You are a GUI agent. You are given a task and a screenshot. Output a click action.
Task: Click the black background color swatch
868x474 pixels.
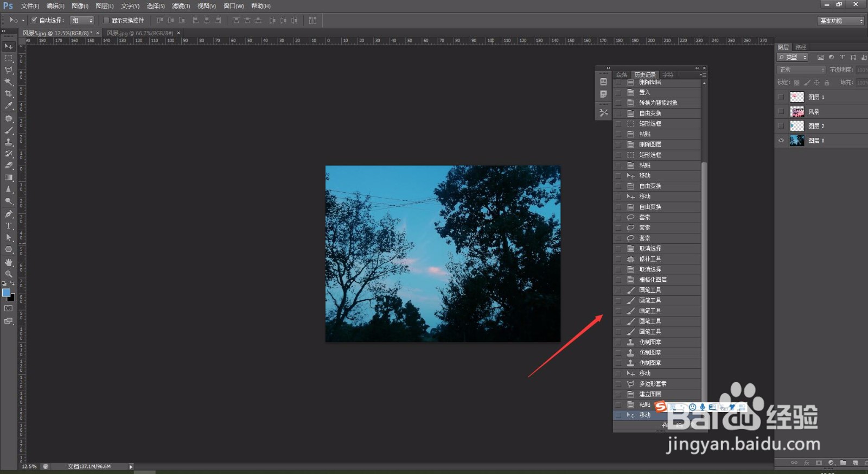tap(12, 298)
